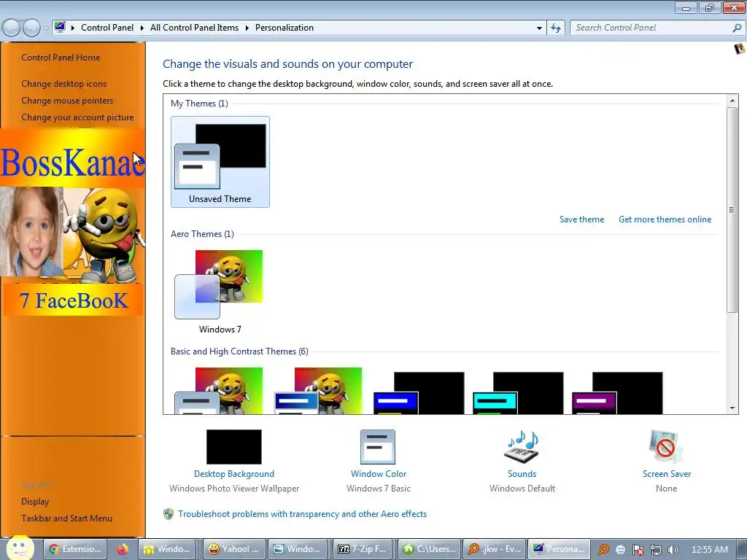This screenshot has width=747, height=560.
Task: Click the Personalization breadcrumb
Action: 285,28
